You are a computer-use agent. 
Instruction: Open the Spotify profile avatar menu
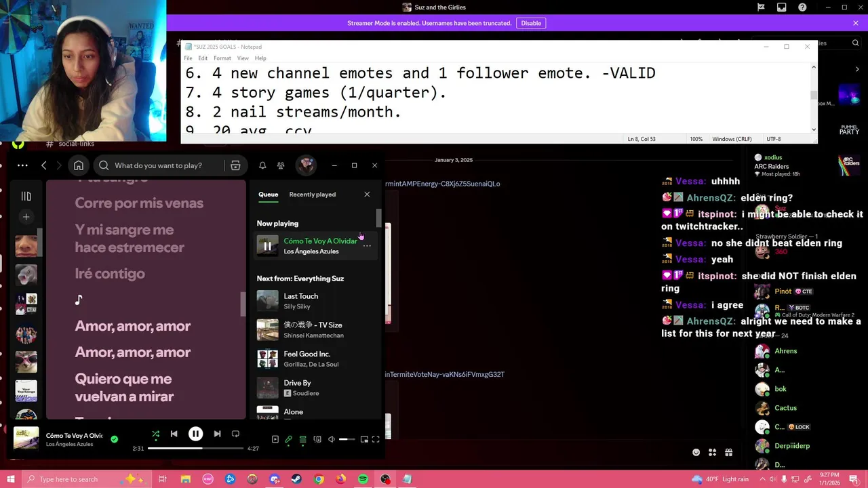click(x=306, y=165)
